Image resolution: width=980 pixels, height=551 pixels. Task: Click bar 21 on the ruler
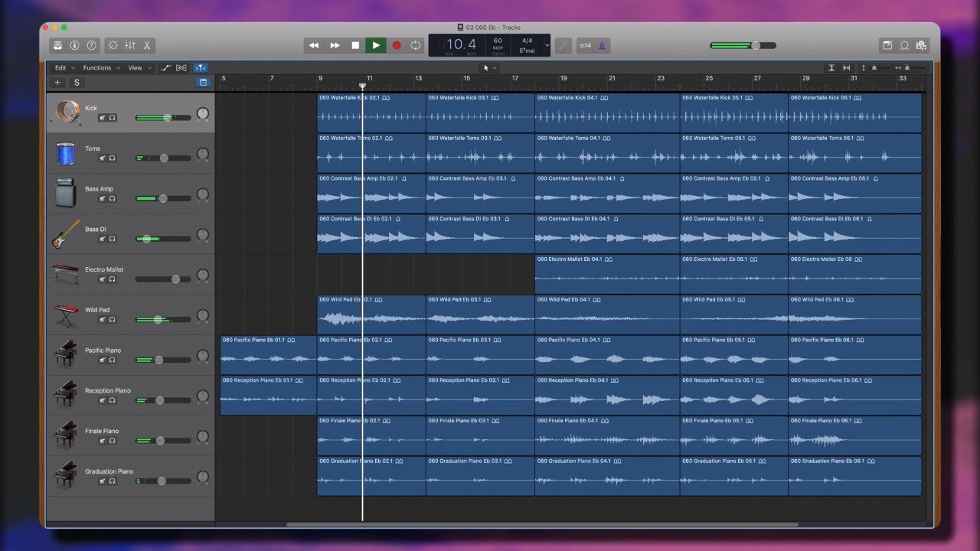point(612,78)
